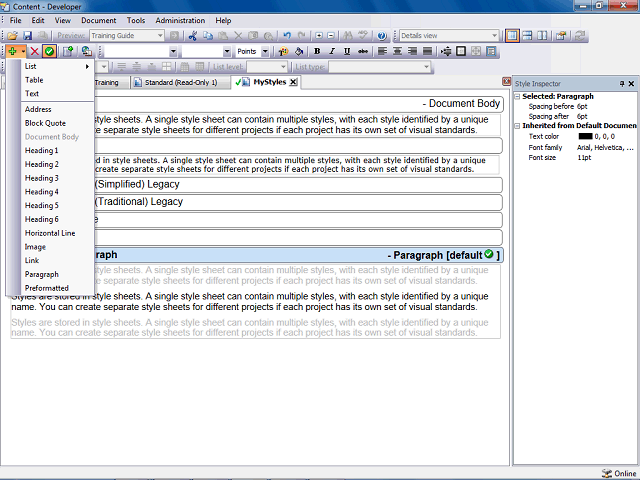Image resolution: width=640 pixels, height=480 pixels.
Task: Click the Spell check ABC icon
Action: click(x=363, y=36)
